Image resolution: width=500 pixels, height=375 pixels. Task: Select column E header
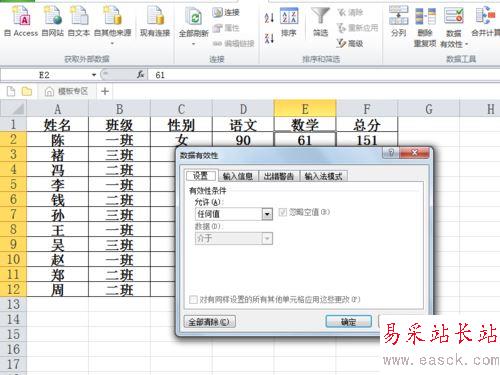(x=305, y=109)
